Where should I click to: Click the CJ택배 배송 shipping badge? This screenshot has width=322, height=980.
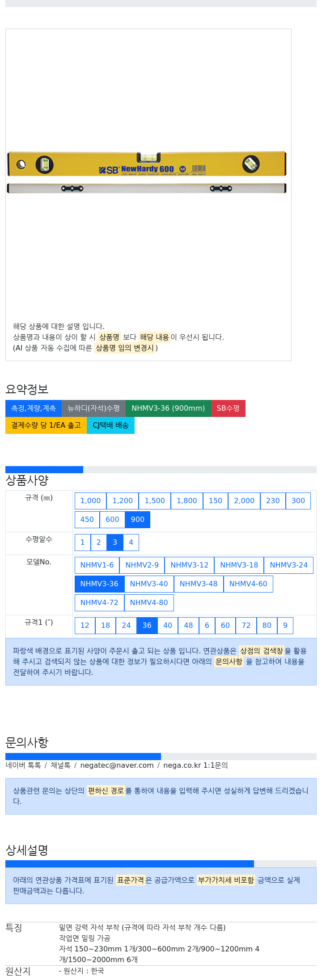[110, 425]
